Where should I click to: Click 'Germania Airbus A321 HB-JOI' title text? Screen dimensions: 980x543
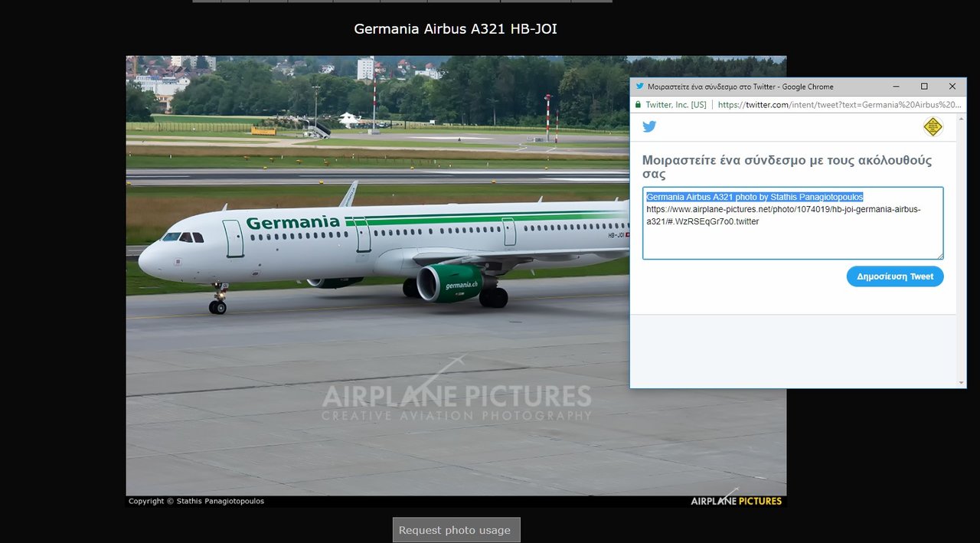point(455,29)
